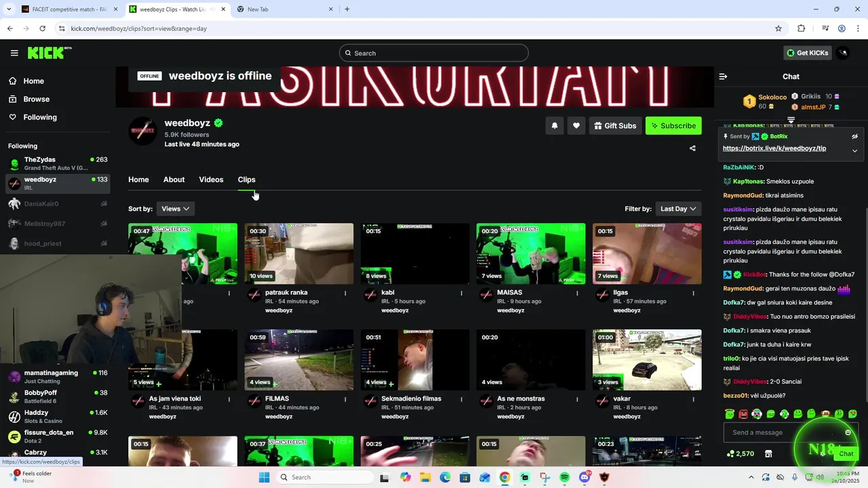Open a new browser tab
This screenshot has width=868, height=488.
(x=347, y=9)
